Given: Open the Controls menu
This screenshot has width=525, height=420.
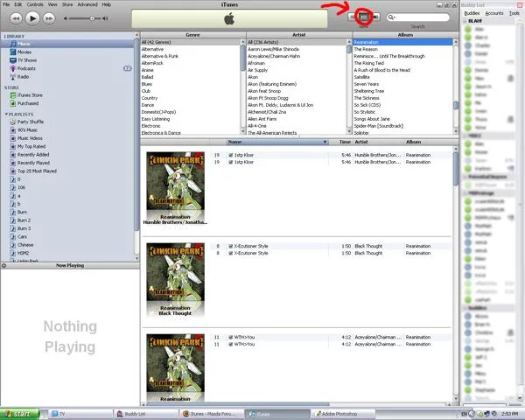Looking at the screenshot, I should click(35, 4).
